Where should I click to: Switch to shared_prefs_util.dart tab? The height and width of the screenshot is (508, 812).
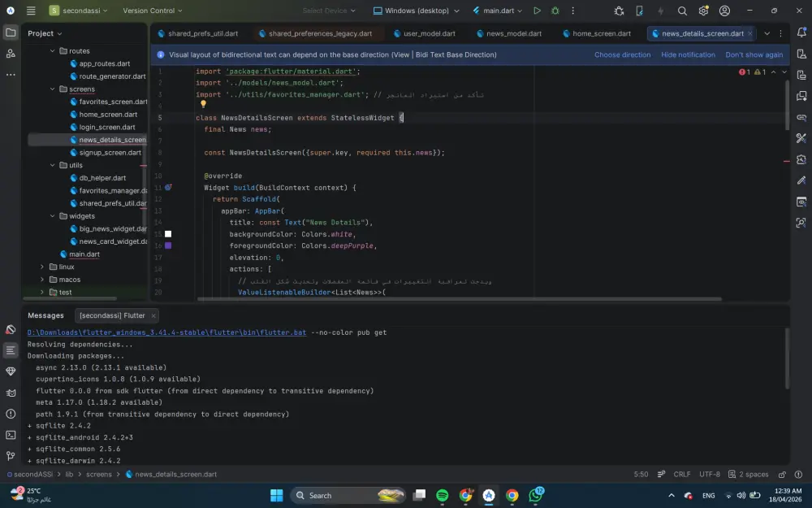click(x=198, y=33)
